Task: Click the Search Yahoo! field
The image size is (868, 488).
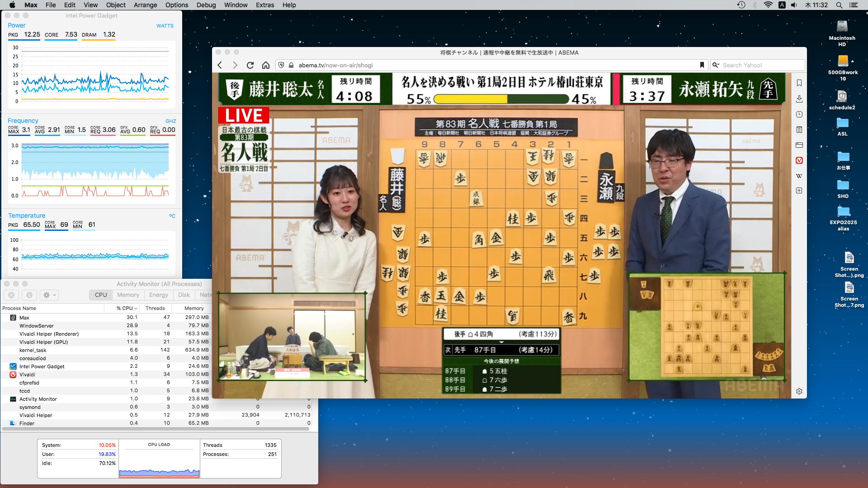Action: tap(759, 65)
